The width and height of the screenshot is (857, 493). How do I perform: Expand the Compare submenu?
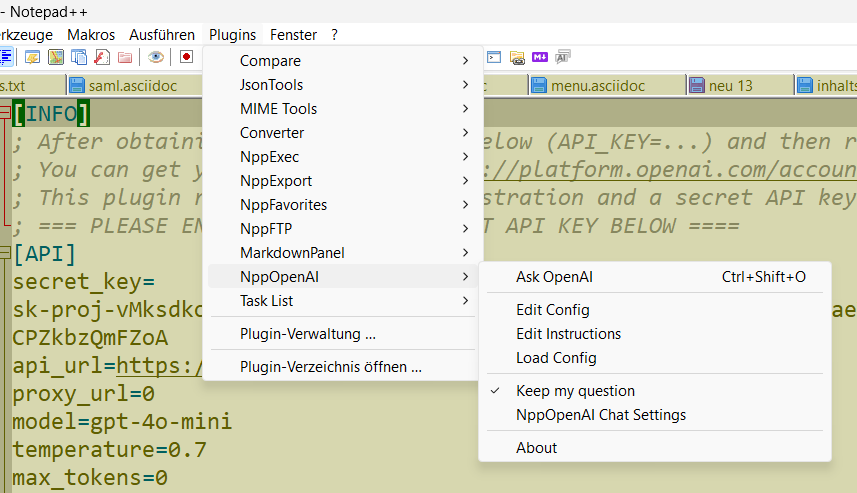tap(343, 61)
